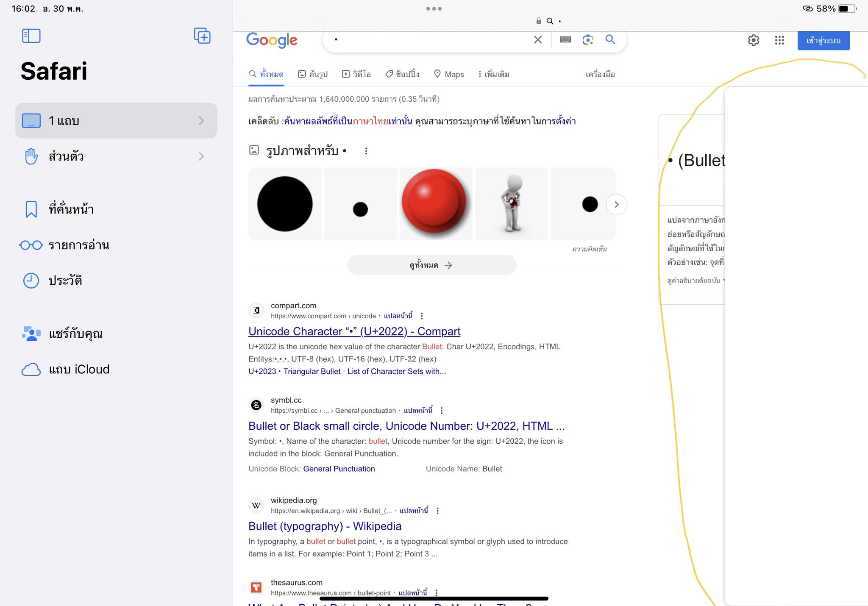Screen dimensions: 868x606
Task: Show more image results with arrow
Action: (x=617, y=205)
